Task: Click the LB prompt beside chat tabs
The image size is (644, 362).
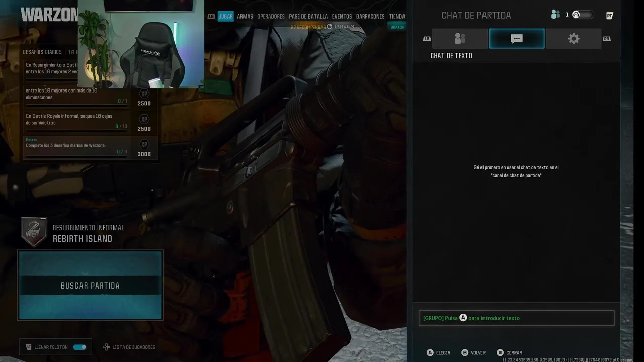Action: (427, 39)
